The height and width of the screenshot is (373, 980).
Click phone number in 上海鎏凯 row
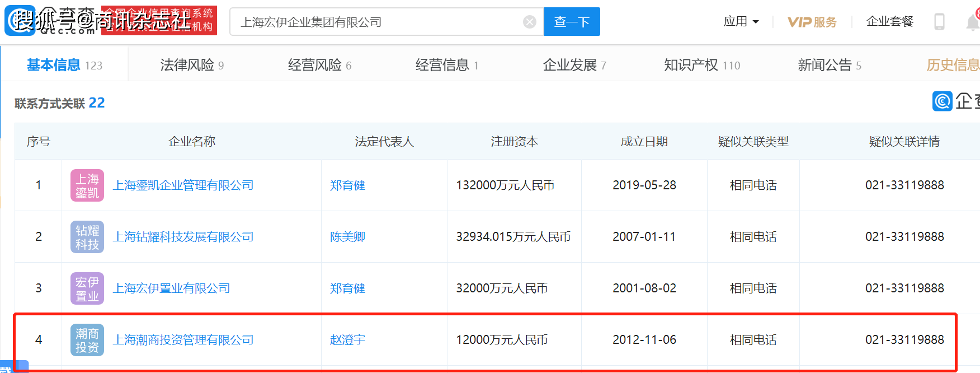click(x=904, y=185)
